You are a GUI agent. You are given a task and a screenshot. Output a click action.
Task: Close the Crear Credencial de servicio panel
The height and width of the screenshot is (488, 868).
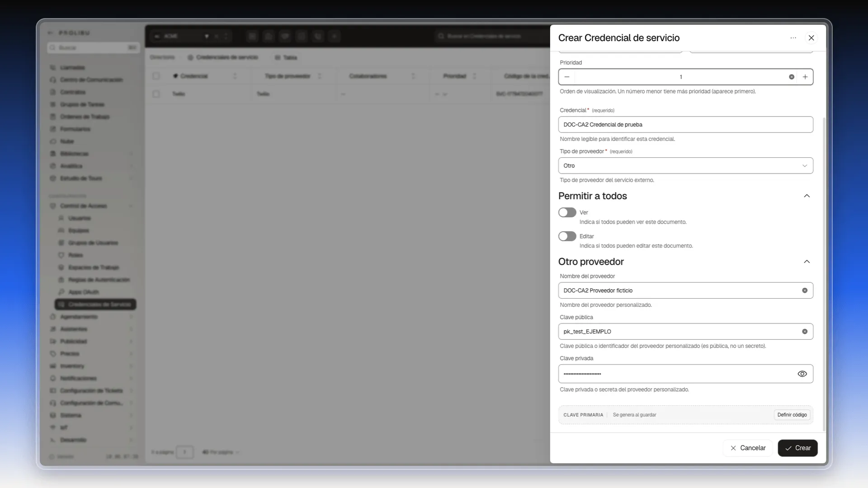click(x=811, y=38)
